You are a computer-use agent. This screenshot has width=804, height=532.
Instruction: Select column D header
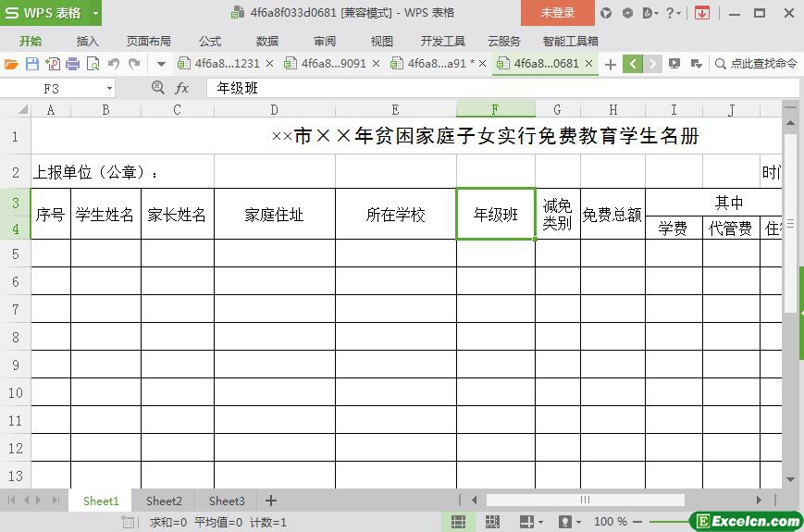tap(275, 109)
